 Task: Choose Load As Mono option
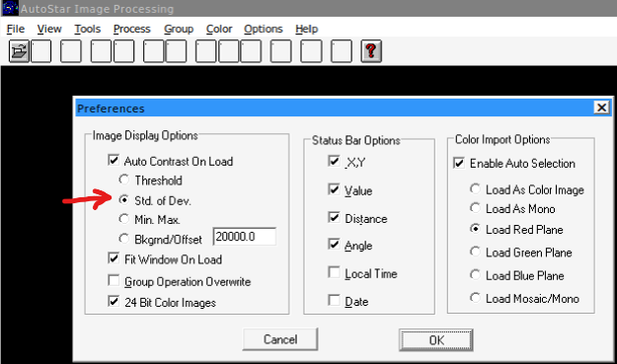click(x=476, y=208)
